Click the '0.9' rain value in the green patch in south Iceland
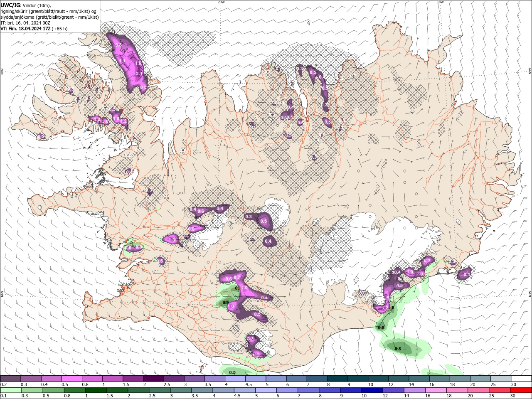Viewport: 532px width, 399px height. pyautogui.click(x=226, y=303)
